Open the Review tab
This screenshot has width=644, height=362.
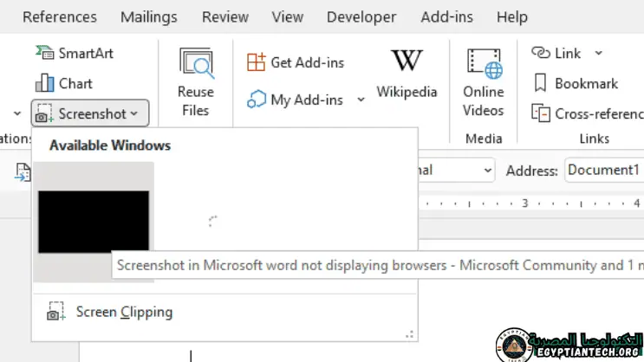[224, 17]
